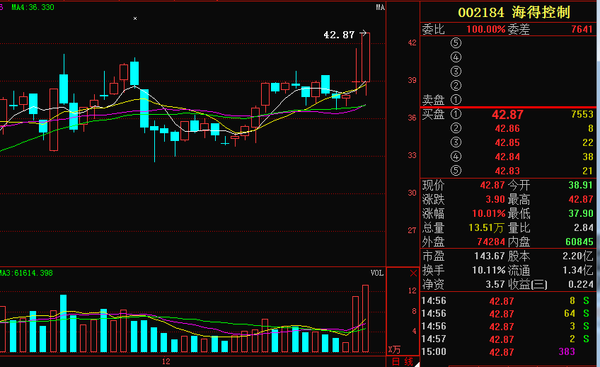Select the tallest rightmost volume bar
Screen dimensions: 600x367
coord(365,318)
